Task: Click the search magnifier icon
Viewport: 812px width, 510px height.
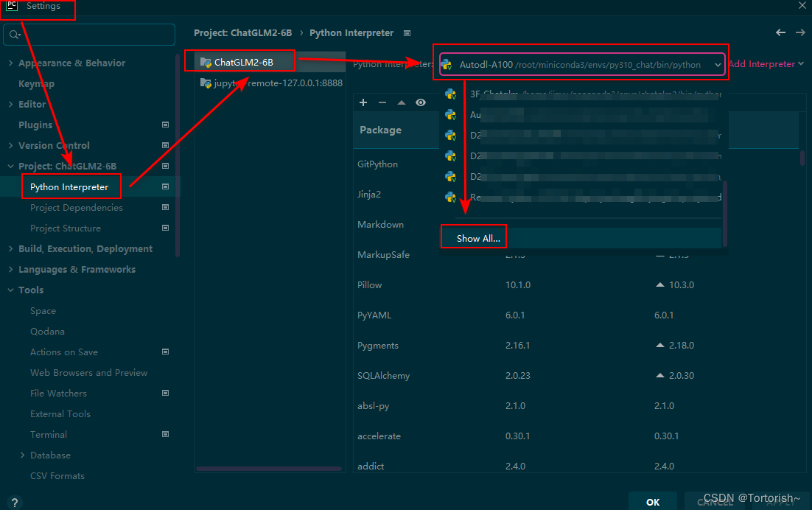Action: click(x=14, y=35)
